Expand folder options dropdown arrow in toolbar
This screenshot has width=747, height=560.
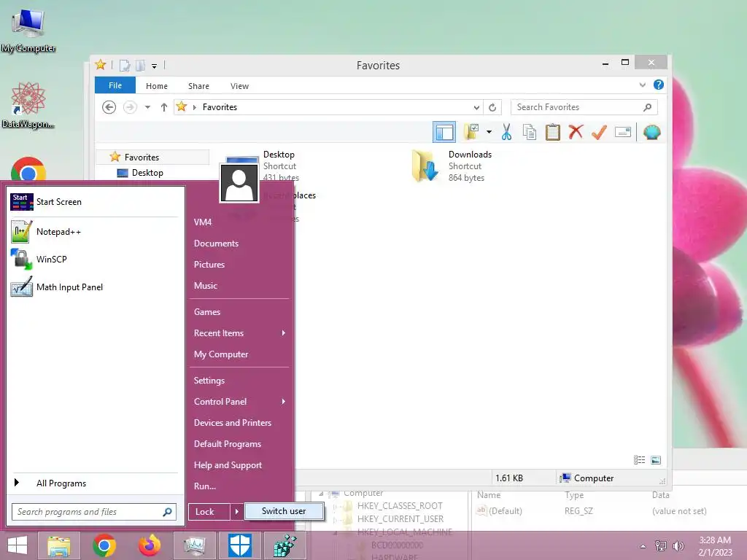coord(489,132)
